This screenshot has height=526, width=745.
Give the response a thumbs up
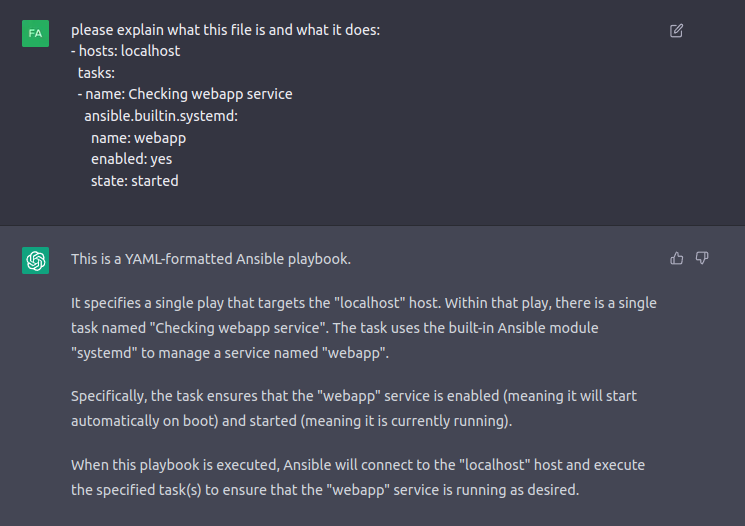677,258
